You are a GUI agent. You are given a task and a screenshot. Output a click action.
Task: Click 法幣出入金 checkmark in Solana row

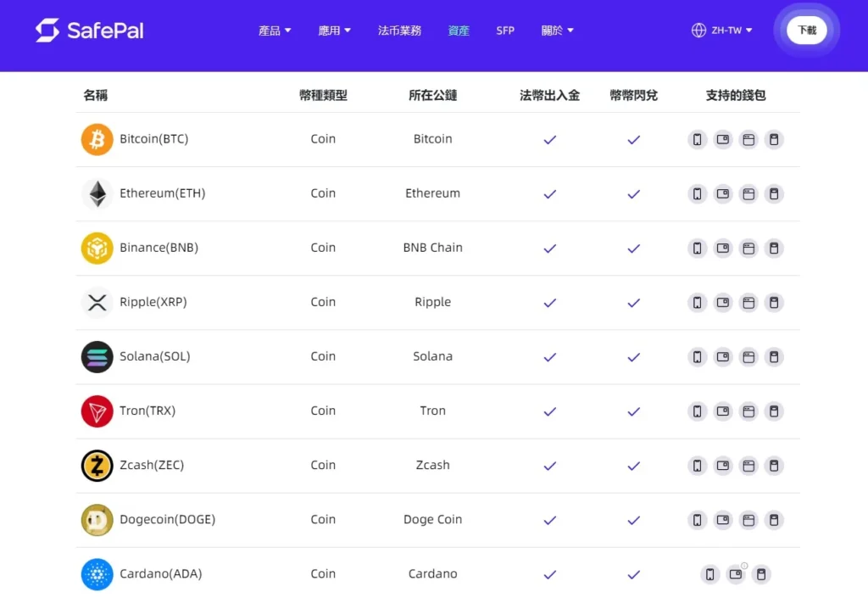(x=549, y=357)
